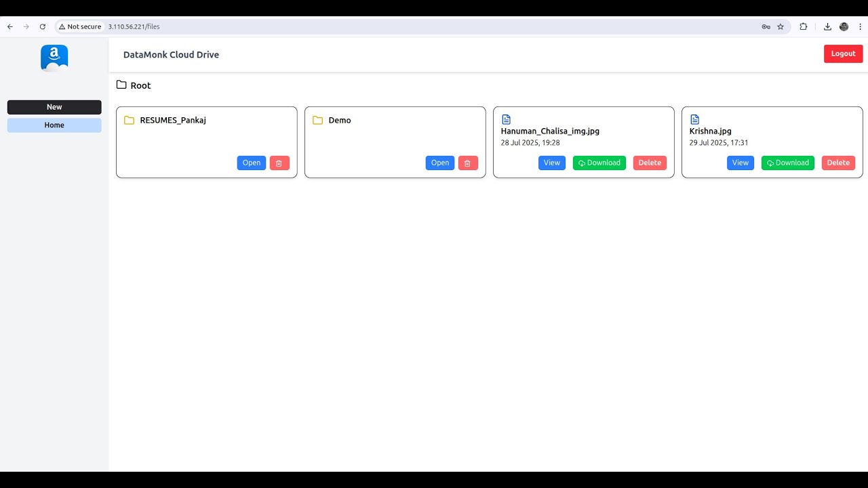Viewport: 868px width, 488px height.
Task: Click the browser forward arrow
Action: 26,26
